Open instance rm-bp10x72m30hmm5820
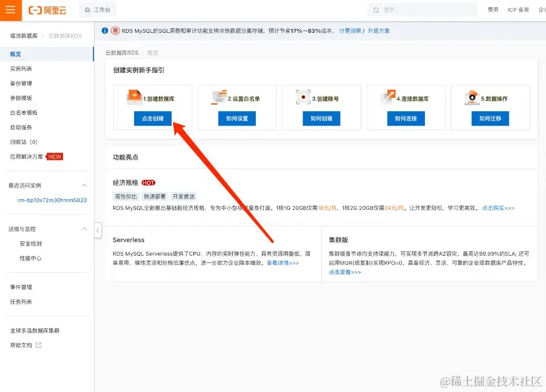The height and width of the screenshot is (392, 546). click(52, 200)
